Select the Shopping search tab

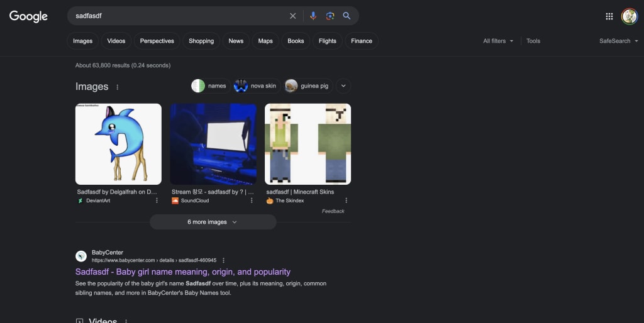pyautogui.click(x=201, y=41)
